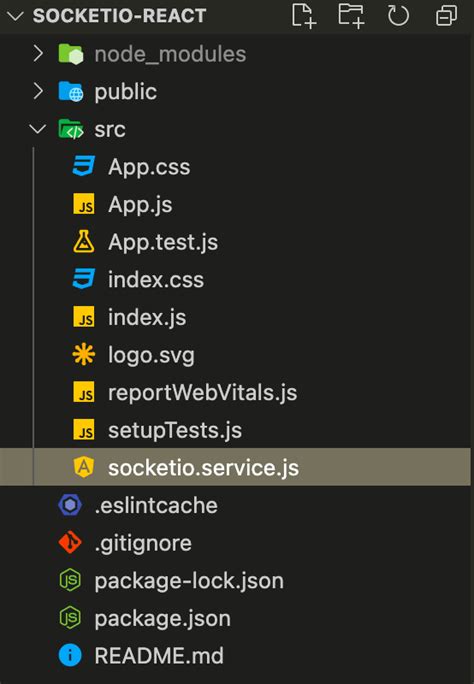Viewport: 474px width, 684px height.
Task: Click the info icon beside README.md
Action: click(x=70, y=655)
